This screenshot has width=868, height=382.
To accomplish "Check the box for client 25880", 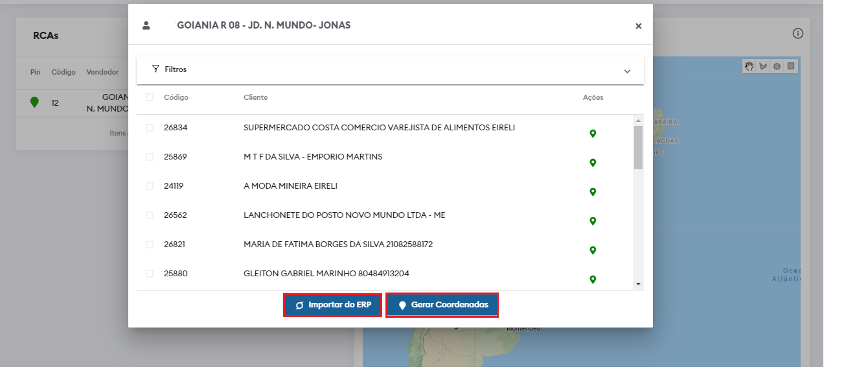I will click(x=150, y=274).
